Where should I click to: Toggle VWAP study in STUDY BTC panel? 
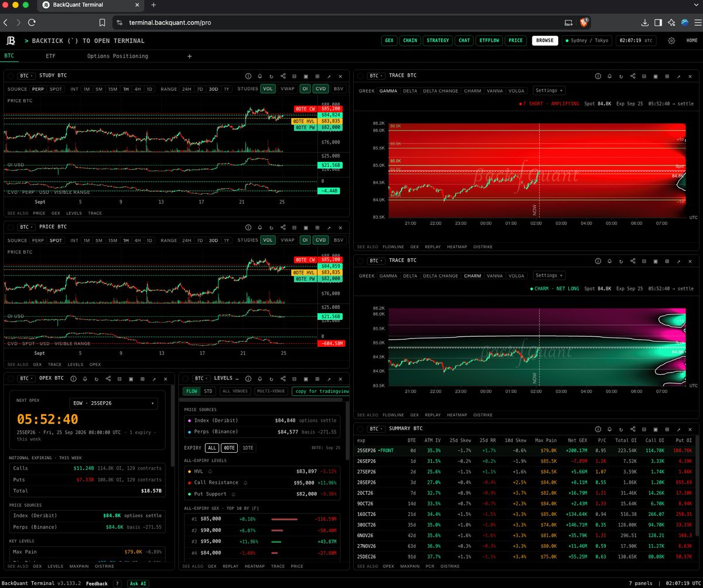[x=288, y=88]
